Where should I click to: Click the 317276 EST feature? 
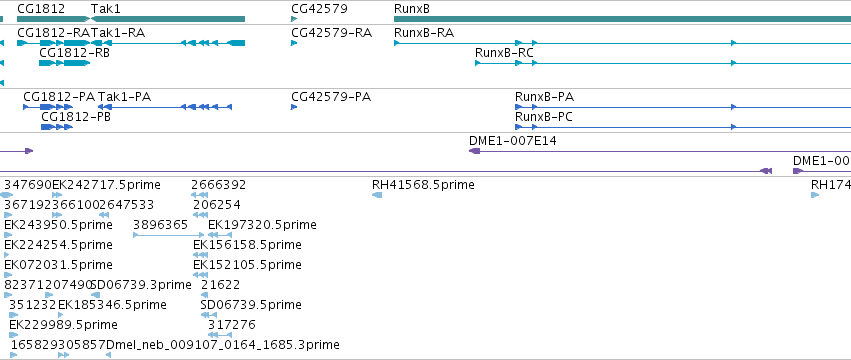pos(220,335)
